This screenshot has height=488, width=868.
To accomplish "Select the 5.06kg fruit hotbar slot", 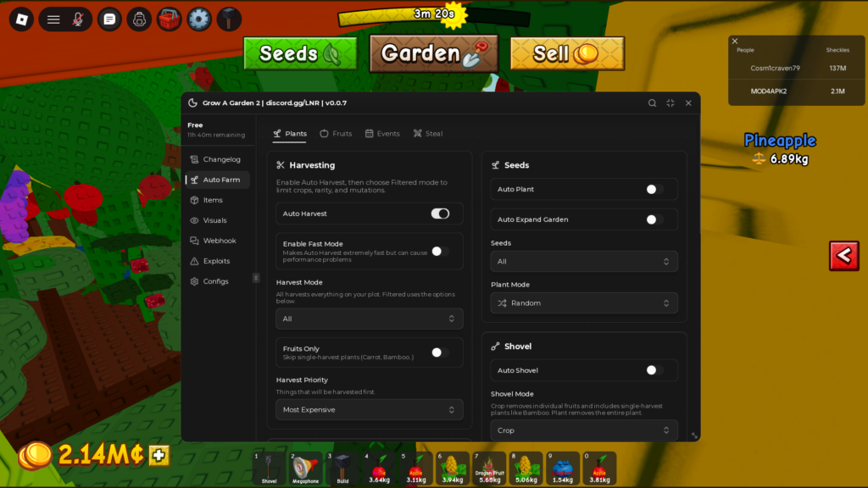I will click(526, 468).
